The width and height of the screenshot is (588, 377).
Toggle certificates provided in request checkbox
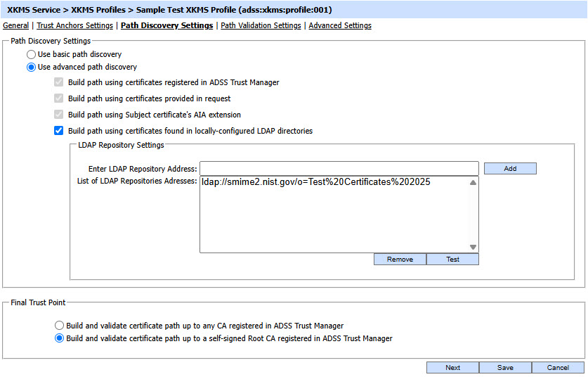[x=59, y=98]
